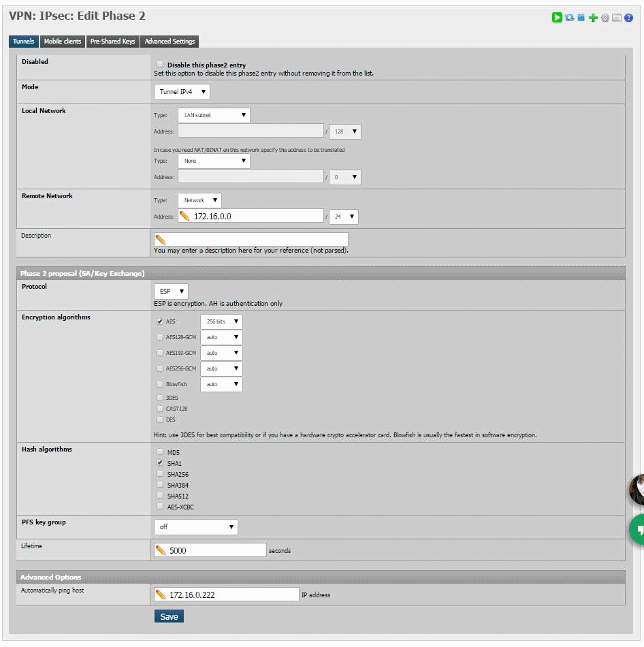
Task: Click the Save button
Action: coord(169,617)
